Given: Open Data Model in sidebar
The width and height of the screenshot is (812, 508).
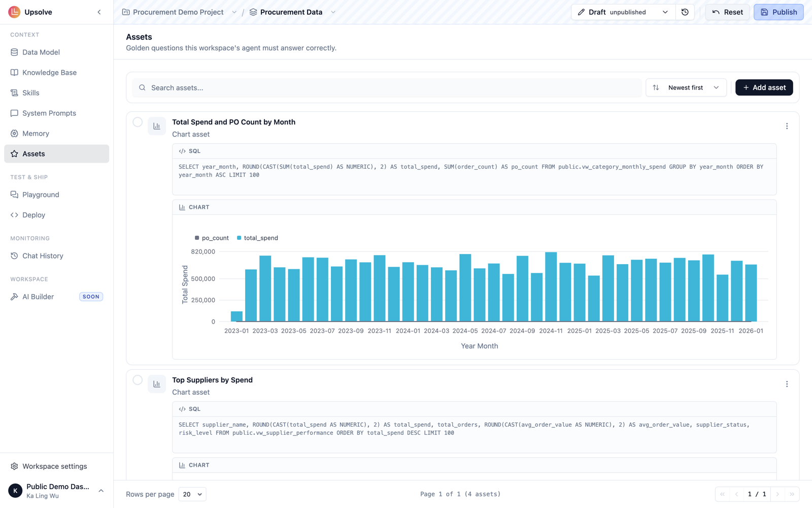Looking at the screenshot, I should tap(56, 52).
